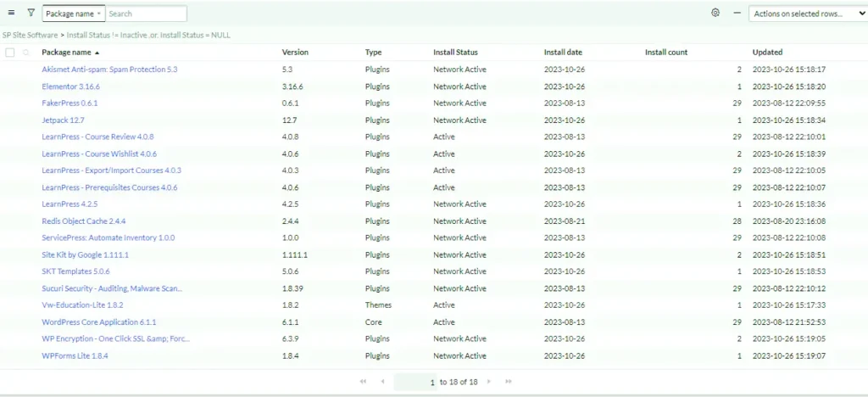
Task: Click the Install Status filter breadcrumb
Action: [148, 35]
